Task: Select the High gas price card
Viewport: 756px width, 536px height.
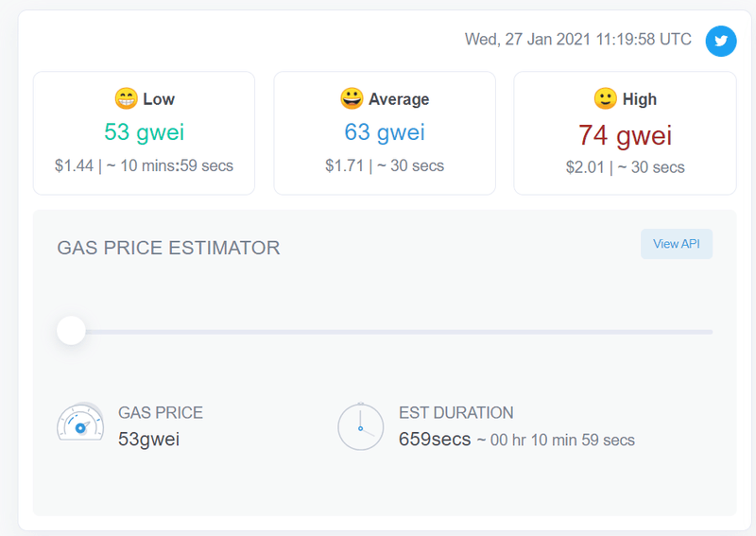Action: [625, 133]
